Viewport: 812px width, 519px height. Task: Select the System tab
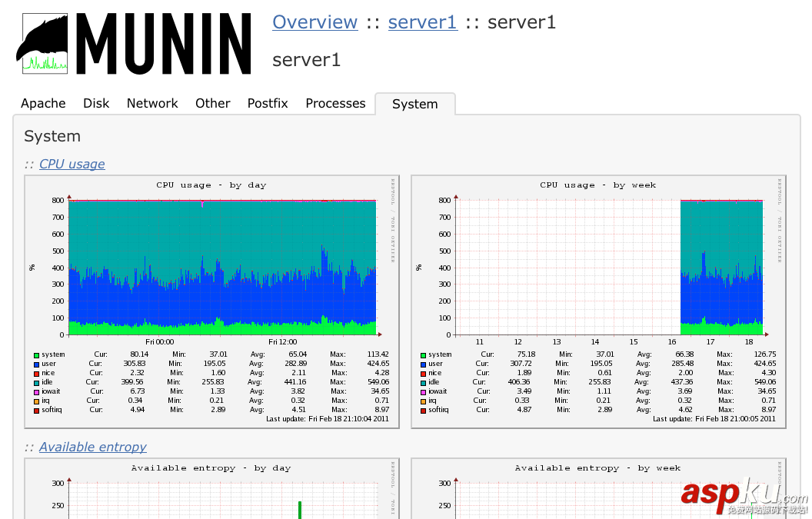(414, 104)
